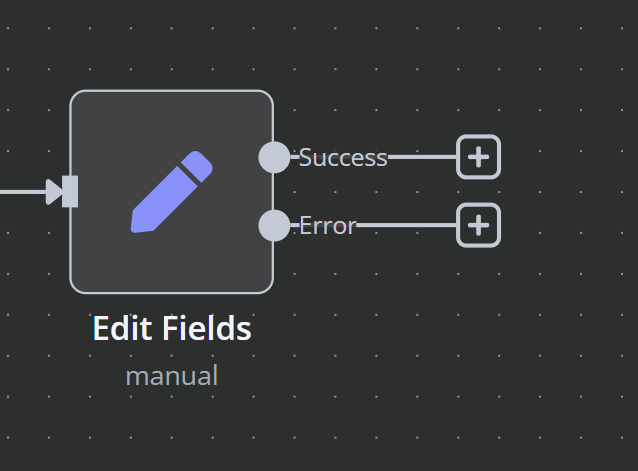This screenshot has width=638, height=471.
Task: Add a node after the Success output
Action: pos(478,157)
